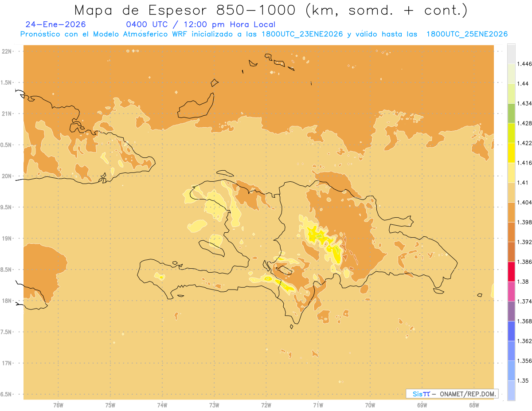Pick the green legend swatch between 1.428 and 1.434

point(511,113)
